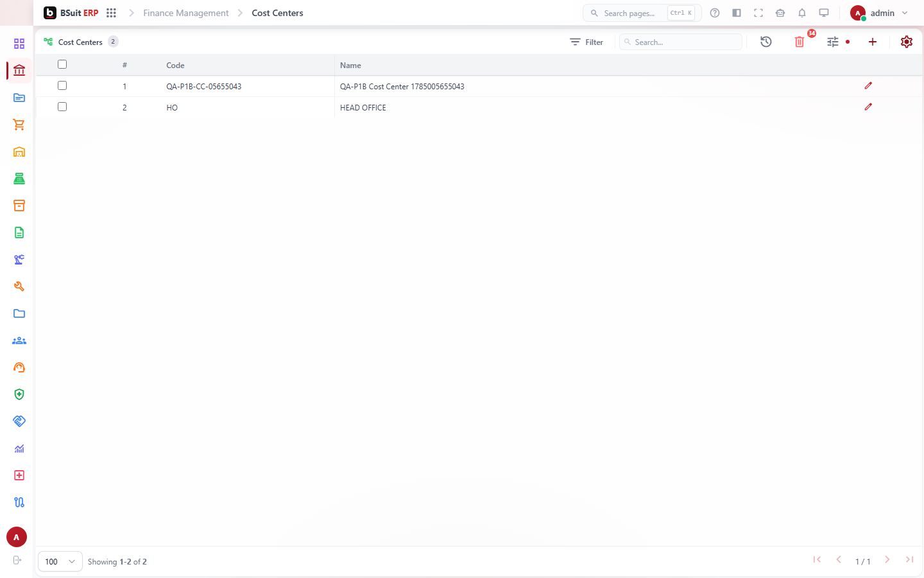This screenshot has width=924, height=578.
Task: Open the Finance bank icon in sidebar
Action: click(x=19, y=71)
